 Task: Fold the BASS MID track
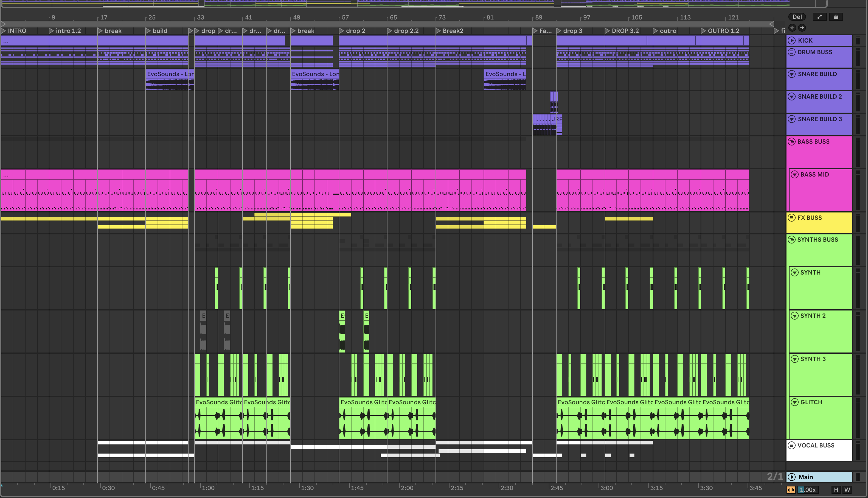click(x=794, y=174)
